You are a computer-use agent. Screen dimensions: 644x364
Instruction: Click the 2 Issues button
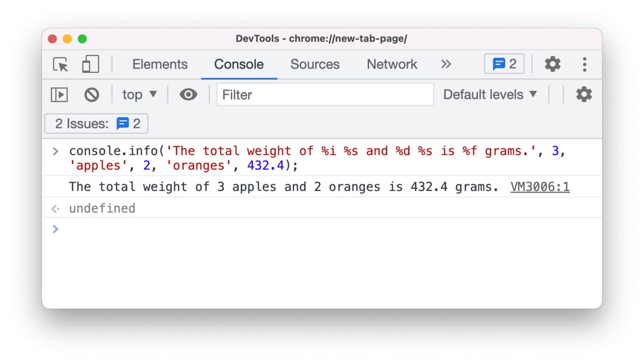tap(97, 124)
